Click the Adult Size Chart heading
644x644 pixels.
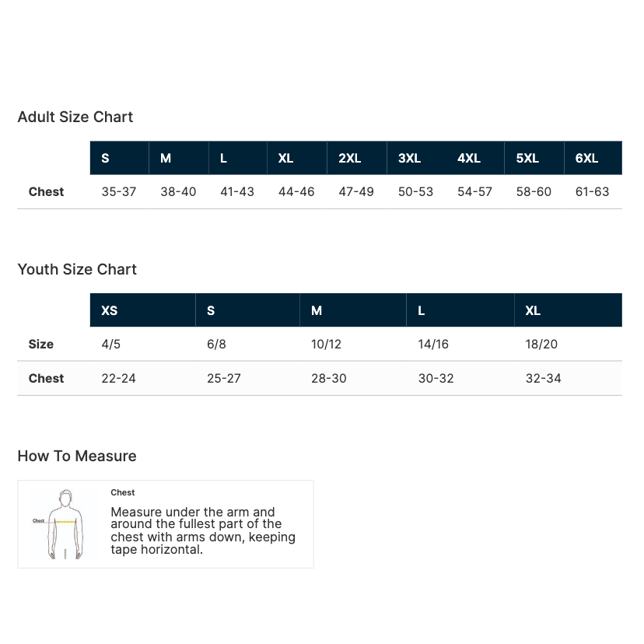coord(75,117)
